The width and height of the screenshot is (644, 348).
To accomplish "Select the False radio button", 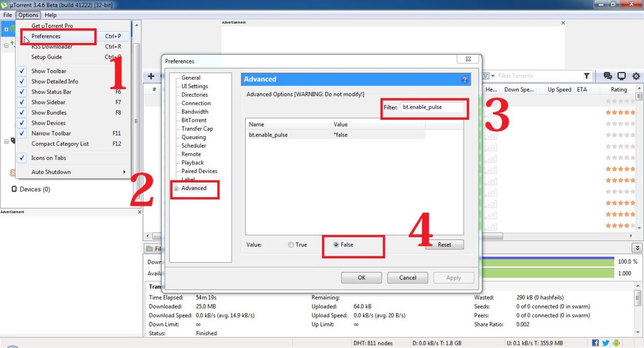I will point(336,245).
